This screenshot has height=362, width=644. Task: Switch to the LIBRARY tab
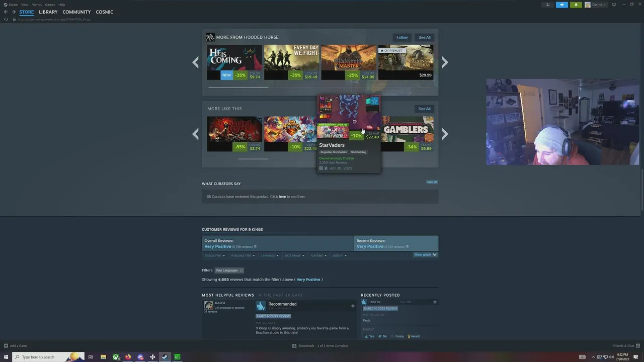pos(48,12)
